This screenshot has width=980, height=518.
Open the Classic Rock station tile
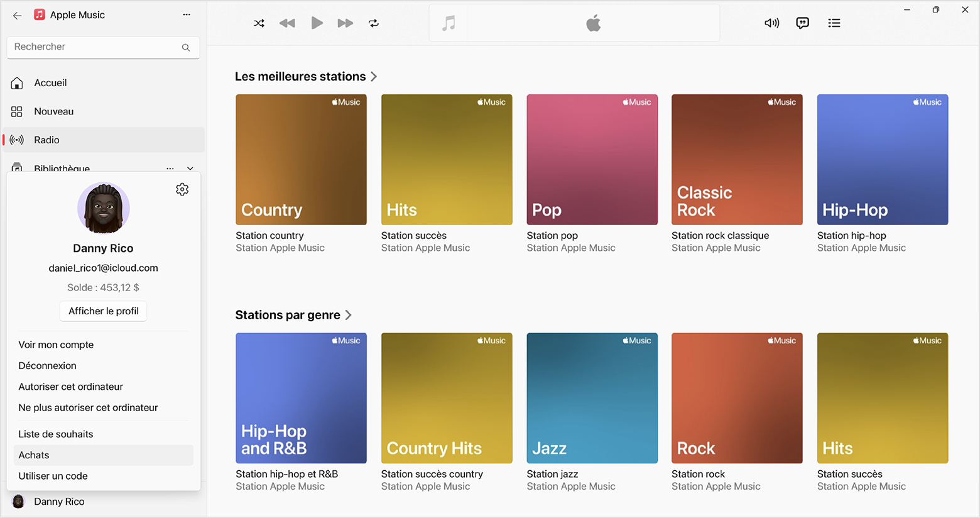tap(737, 160)
